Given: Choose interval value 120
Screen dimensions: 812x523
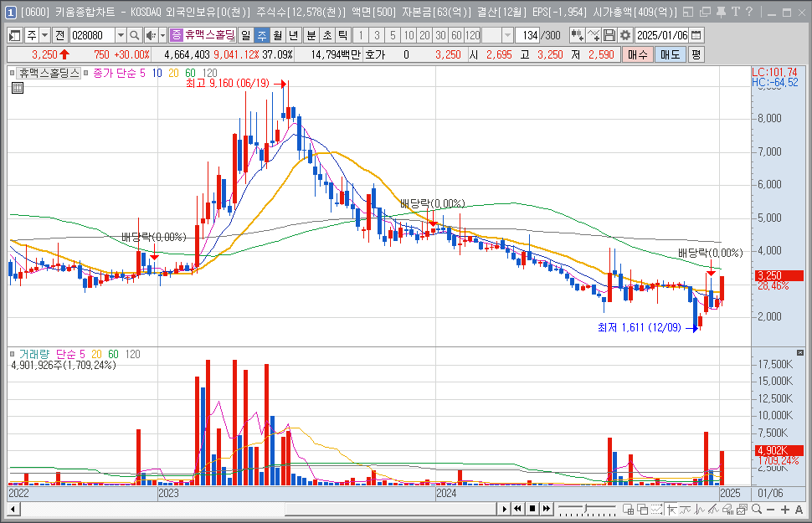Looking at the screenshot, I should [472, 35].
